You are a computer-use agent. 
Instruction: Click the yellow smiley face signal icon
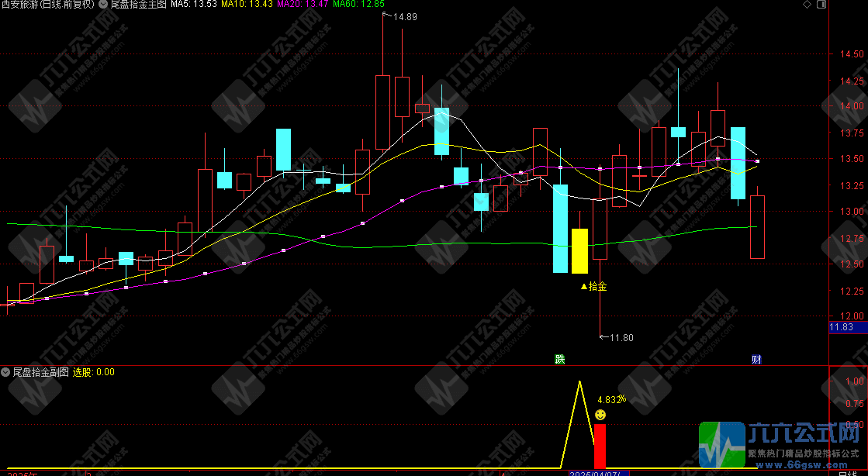coord(600,416)
